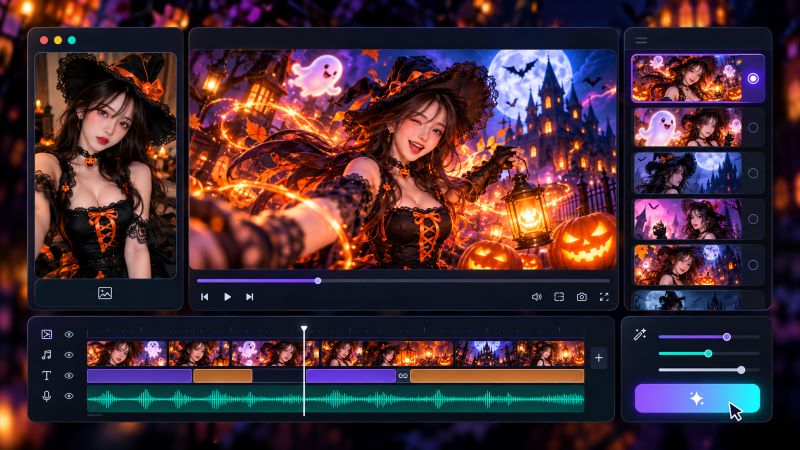Open the image picker icon under the portrait
800x450 pixels.
pyautogui.click(x=105, y=293)
